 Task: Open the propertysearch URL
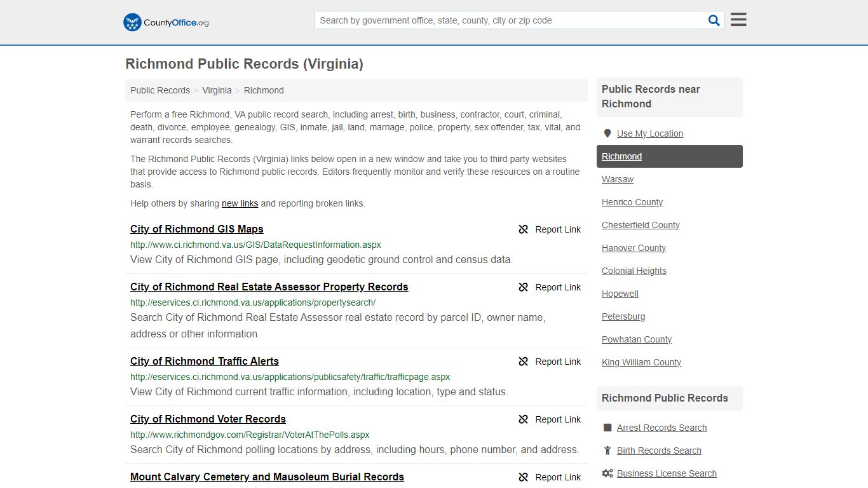(x=253, y=302)
